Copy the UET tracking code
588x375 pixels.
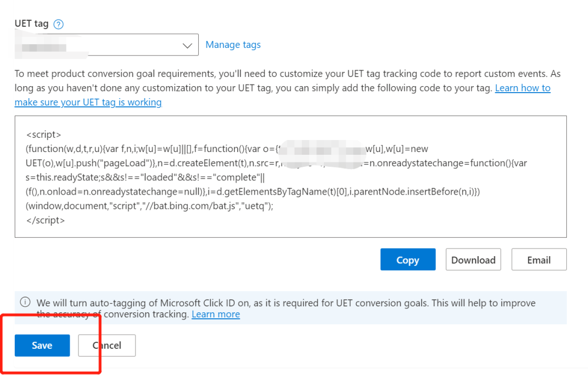click(x=408, y=259)
